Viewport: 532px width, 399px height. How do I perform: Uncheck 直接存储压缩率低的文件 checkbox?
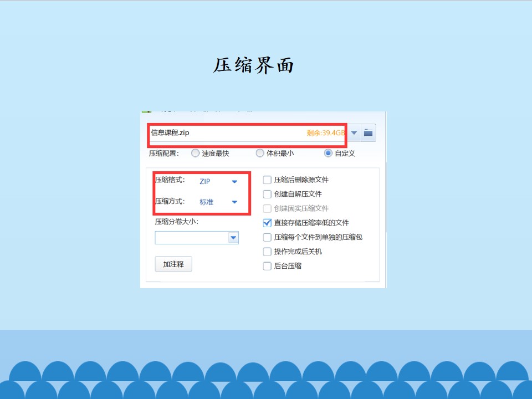[267, 223]
